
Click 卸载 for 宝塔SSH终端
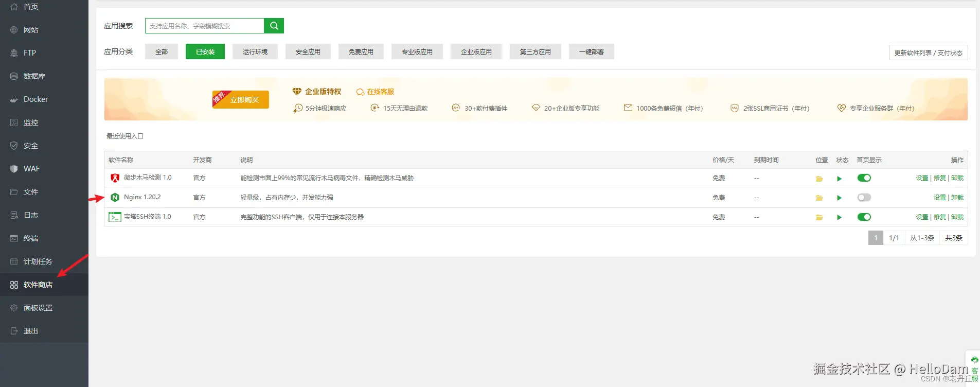957,217
